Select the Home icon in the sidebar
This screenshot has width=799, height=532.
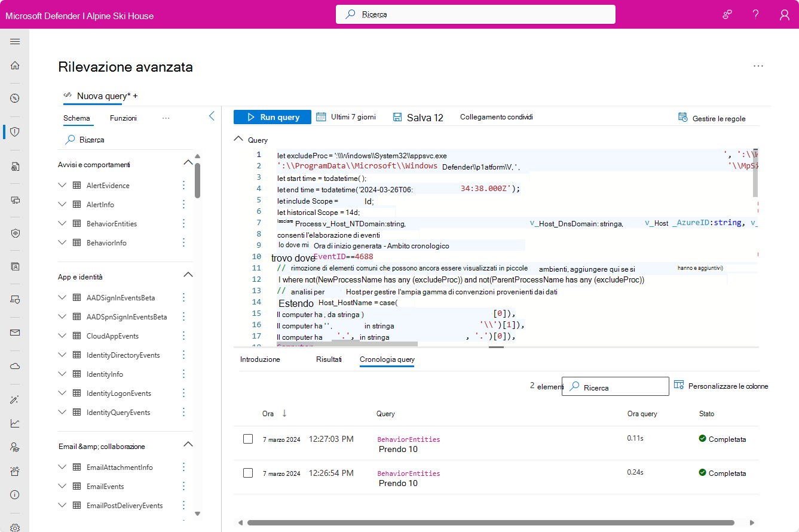tap(15, 66)
